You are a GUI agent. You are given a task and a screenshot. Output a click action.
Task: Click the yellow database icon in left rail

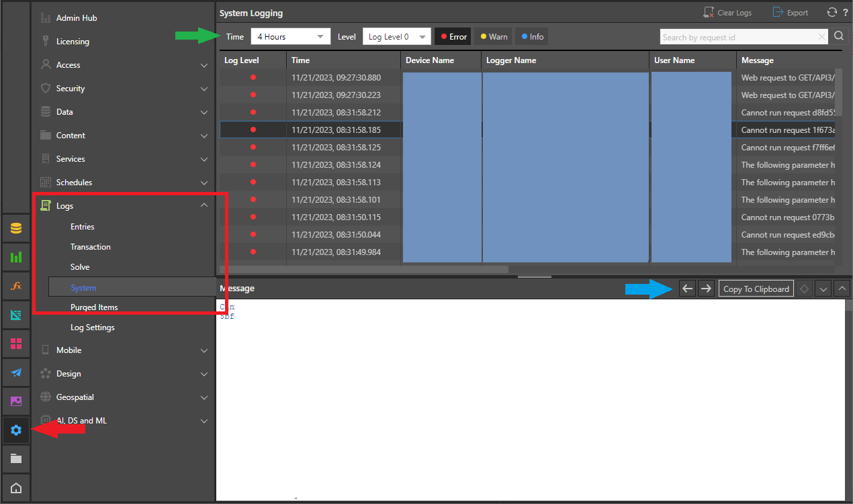coord(16,228)
